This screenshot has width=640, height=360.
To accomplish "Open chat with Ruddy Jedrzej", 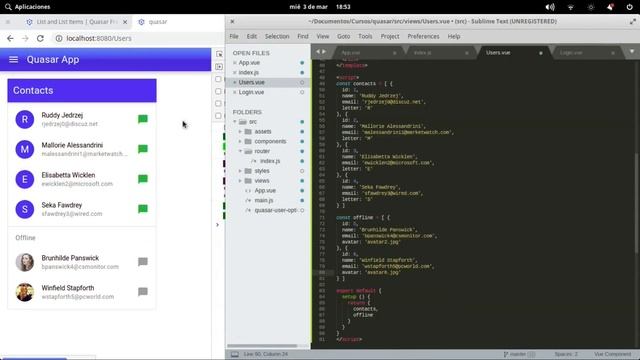I will click(142, 119).
